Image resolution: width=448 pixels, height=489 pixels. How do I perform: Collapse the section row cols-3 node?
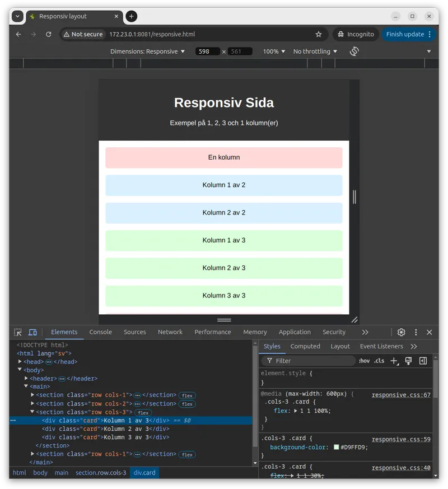point(33,412)
